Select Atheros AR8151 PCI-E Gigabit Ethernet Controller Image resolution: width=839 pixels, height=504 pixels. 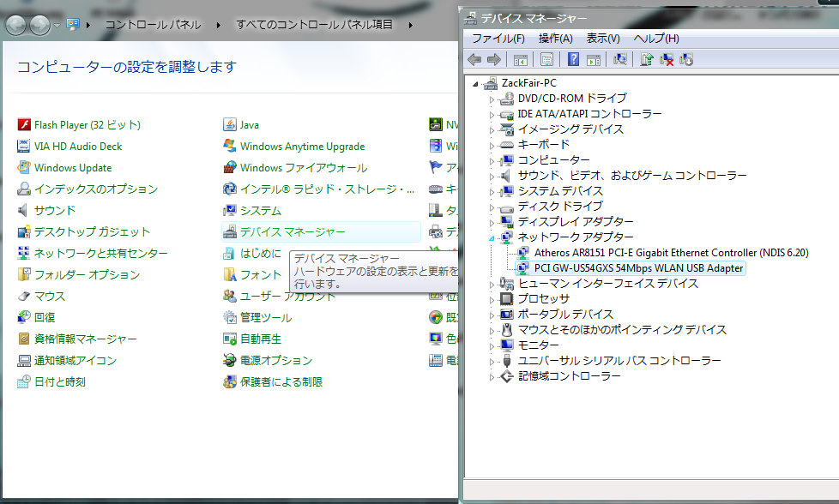pos(671,253)
